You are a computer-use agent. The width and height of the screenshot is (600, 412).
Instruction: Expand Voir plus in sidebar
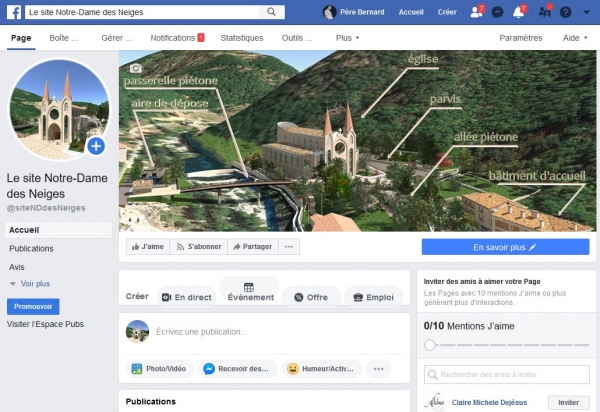click(30, 283)
